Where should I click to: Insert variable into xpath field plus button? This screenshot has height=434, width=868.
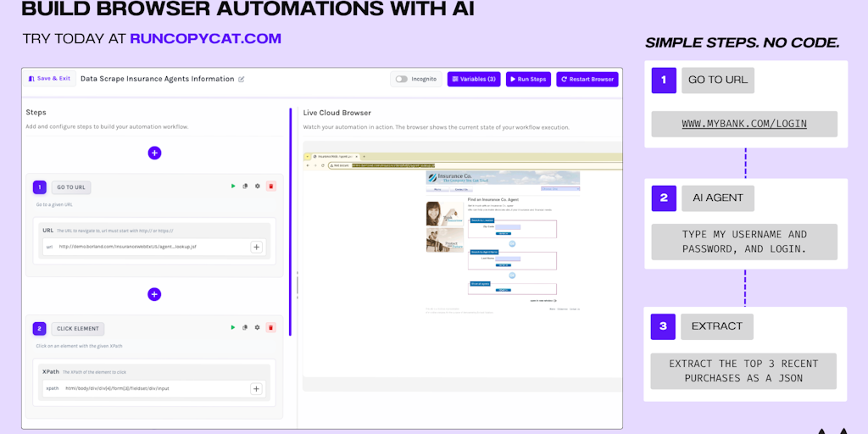pyautogui.click(x=256, y=388)
